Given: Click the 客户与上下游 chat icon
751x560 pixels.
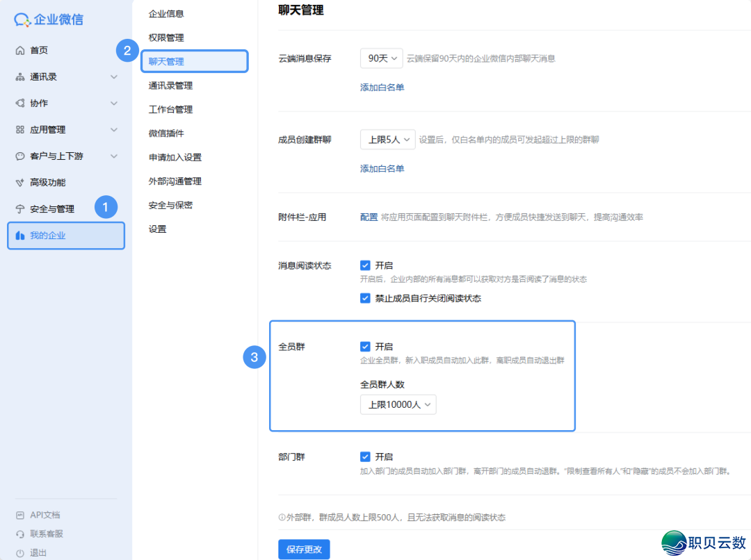Looking at the screenshot, I should 19,156.
